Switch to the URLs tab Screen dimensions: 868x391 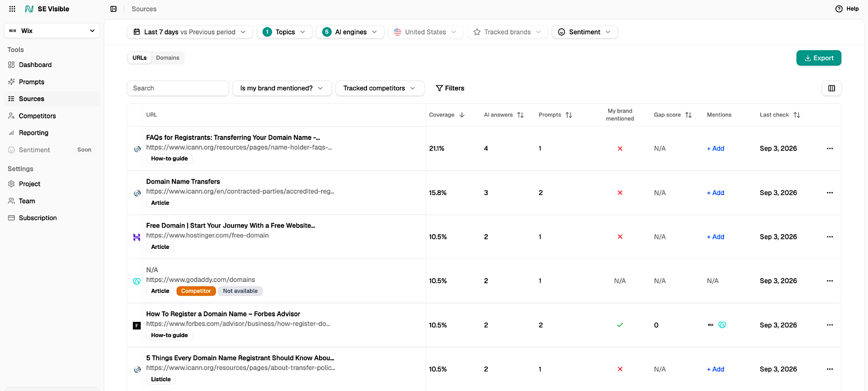pos(139,58)
